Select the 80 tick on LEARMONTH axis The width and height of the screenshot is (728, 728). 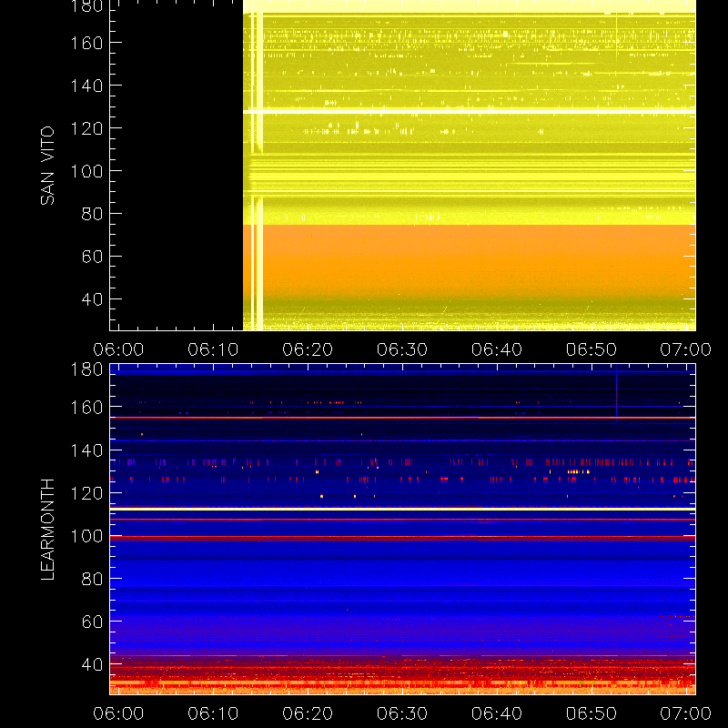tap(92, 579)
